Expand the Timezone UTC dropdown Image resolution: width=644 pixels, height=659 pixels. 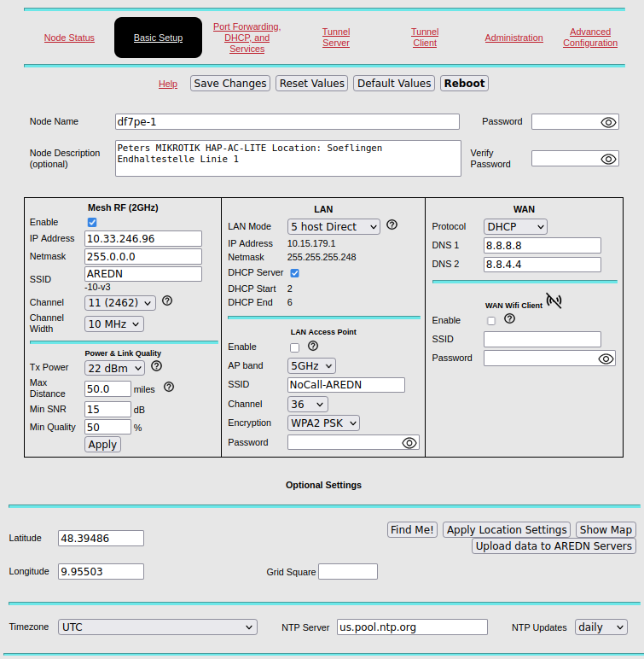(157, 627)
